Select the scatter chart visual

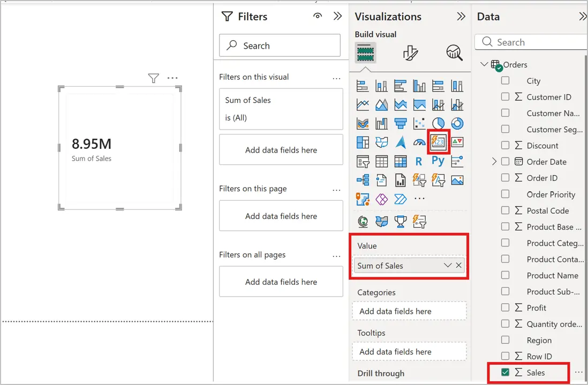tap(419, 123)
